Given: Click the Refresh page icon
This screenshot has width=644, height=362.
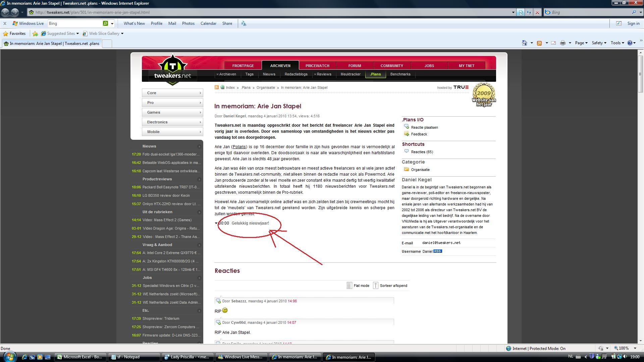Looking at the screenshot, I should tap(529, 12).
